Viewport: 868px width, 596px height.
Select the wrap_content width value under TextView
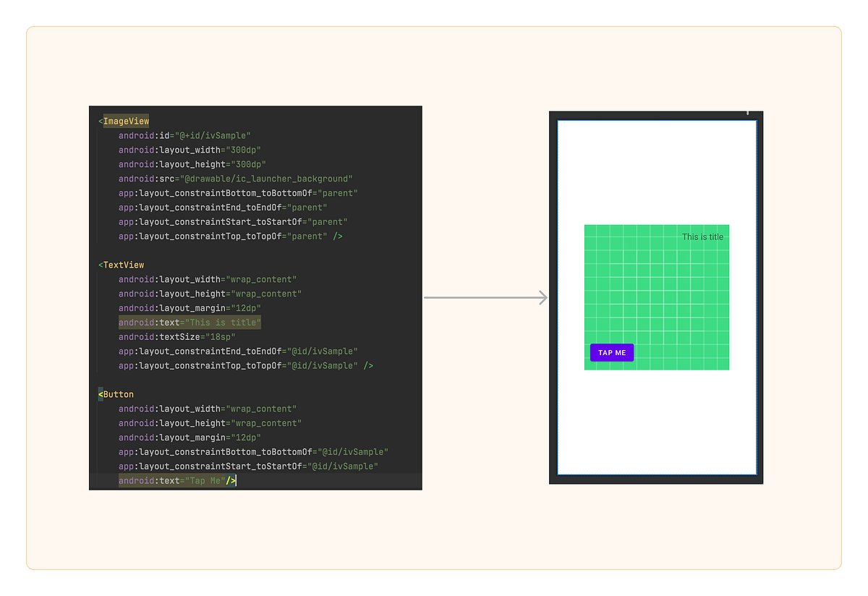pyautogui.click(x=260, y=279)
